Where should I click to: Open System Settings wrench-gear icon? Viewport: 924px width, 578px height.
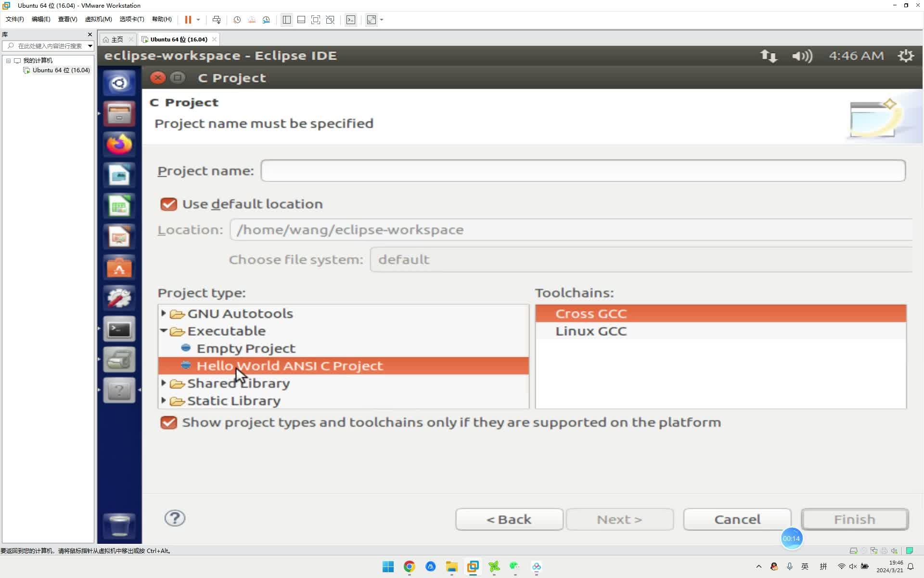119,299
